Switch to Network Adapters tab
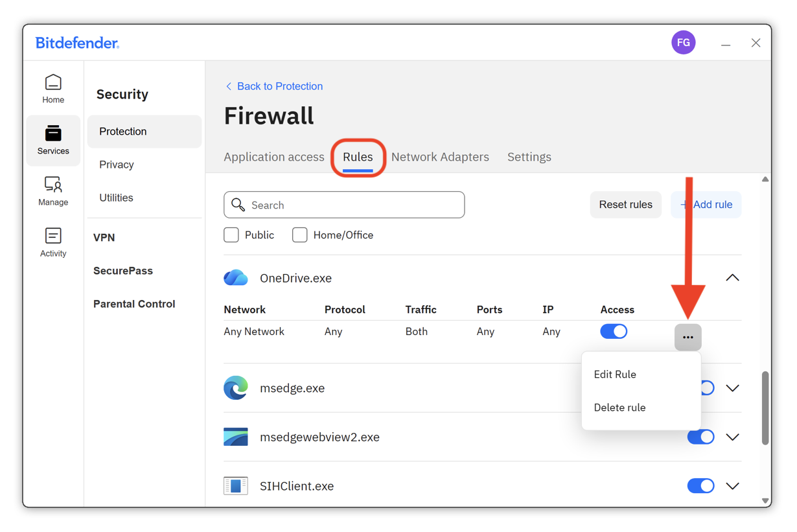 [x=440, y=157]
